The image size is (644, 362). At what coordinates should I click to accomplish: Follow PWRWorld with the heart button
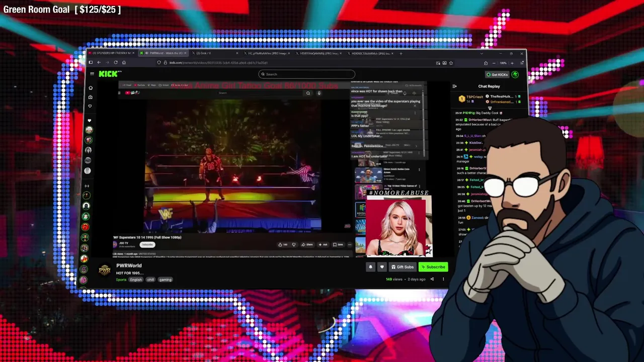[x=382, y=267]
